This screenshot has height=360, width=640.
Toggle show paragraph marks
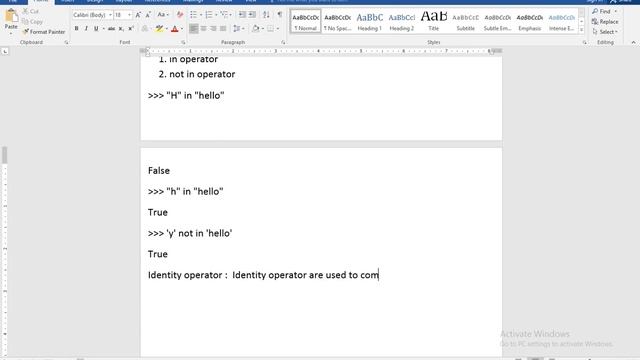[280, 15]
